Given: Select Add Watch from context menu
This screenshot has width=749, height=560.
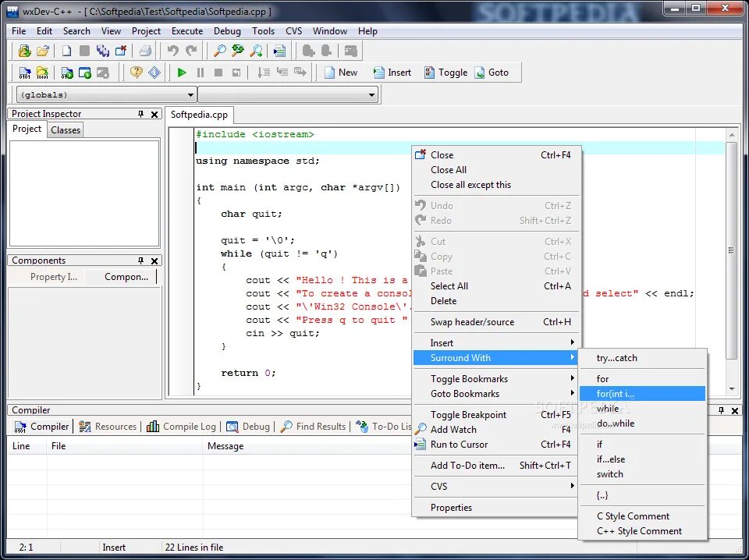Looking at the screenshot, I should (x=496, y=429).
